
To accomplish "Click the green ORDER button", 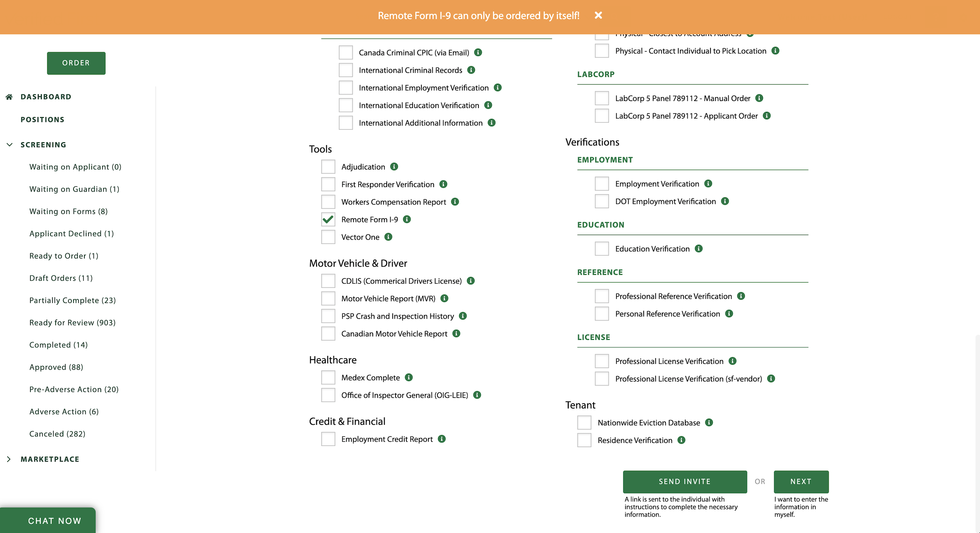I will point(76,63).
